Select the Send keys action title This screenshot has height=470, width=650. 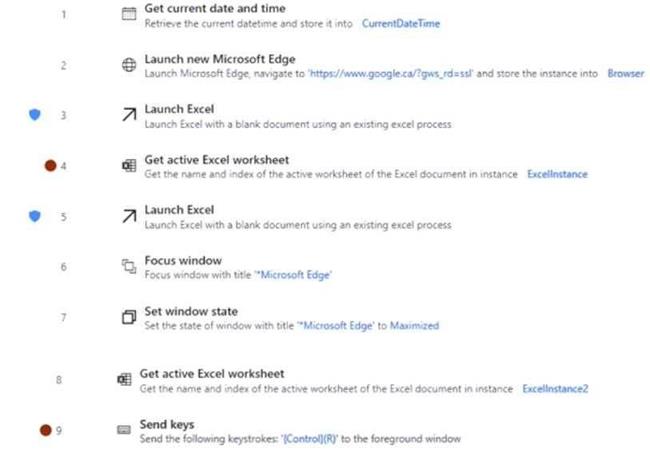pos(167,424)
